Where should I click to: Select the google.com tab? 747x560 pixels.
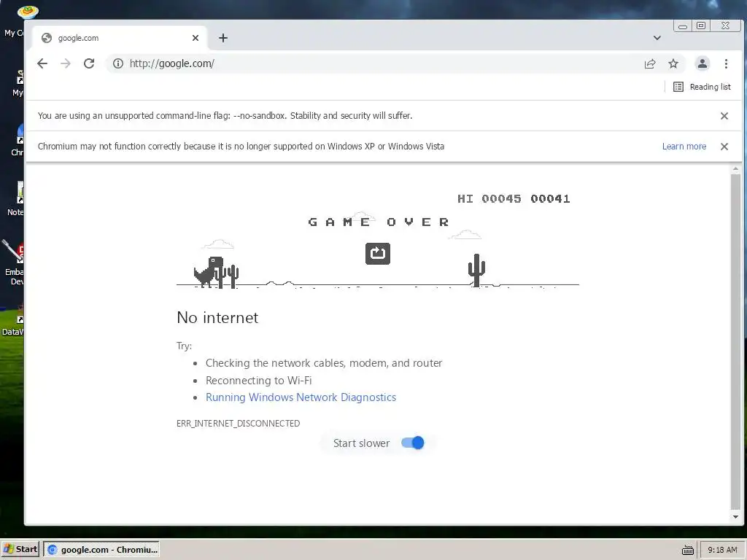pos(120,38)
